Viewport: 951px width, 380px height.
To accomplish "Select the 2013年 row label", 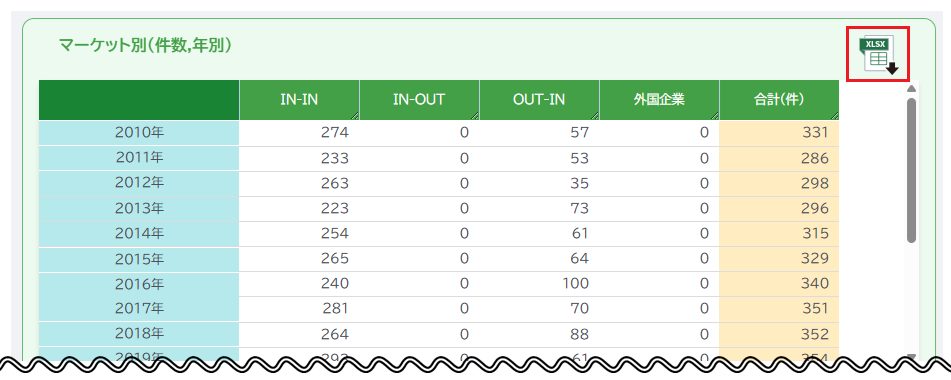I will coord(139,208).
